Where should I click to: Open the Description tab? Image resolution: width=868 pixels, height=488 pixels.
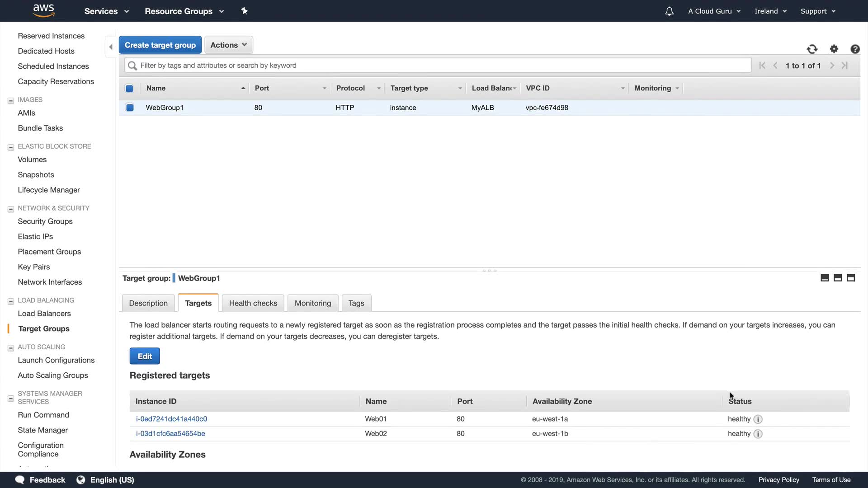click(x=148, y=303)
